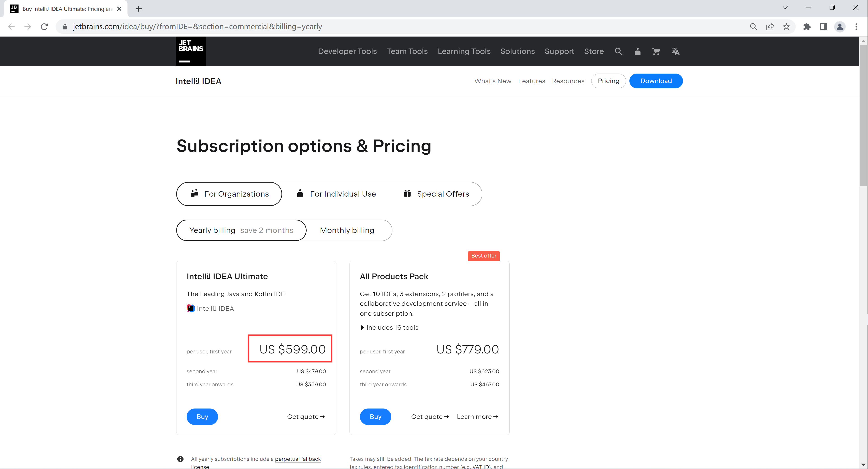
Task: Open the Features page
Action: (x=531, y=81)
